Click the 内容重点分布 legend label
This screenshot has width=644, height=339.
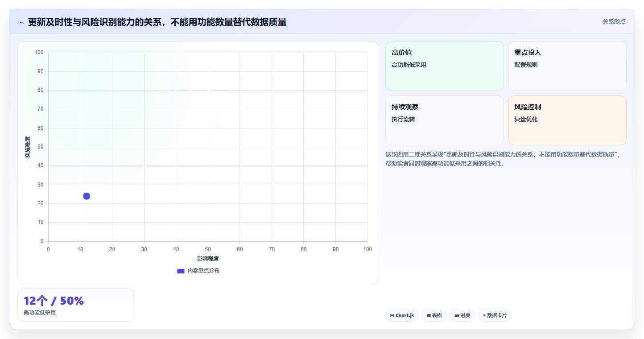pos(203,271)
